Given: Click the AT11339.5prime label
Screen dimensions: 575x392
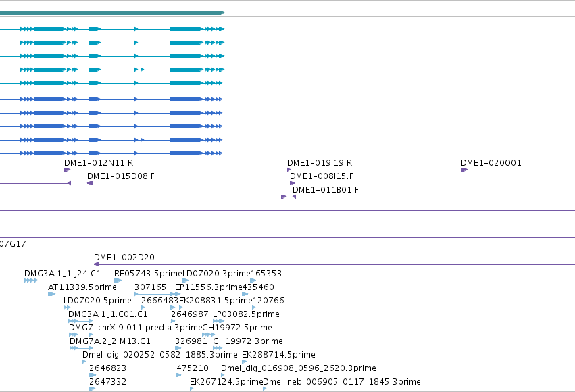Looking at the screenshot, I should click(82, 287).
